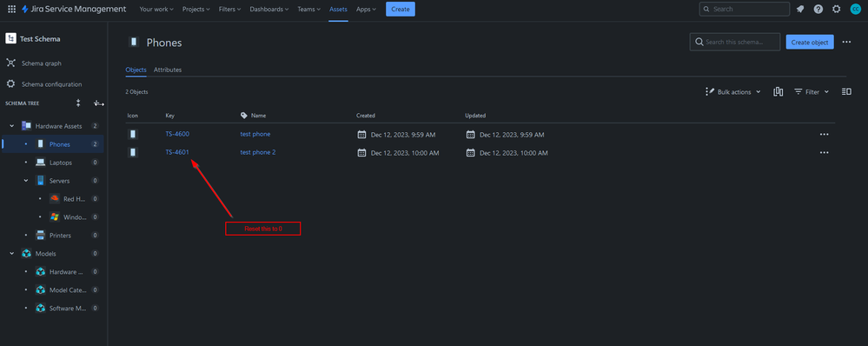Click the schema tree width toggle icon
Viewport: 868px width, 346px height.
(x=98, y=103)
